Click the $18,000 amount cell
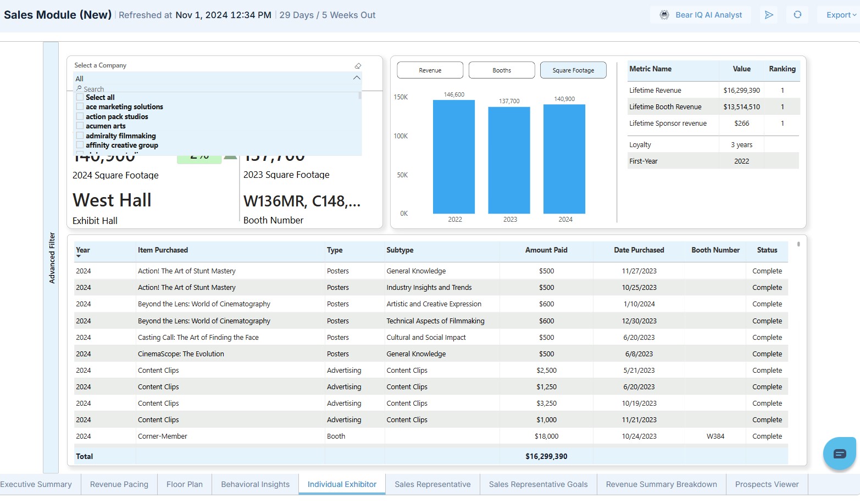The width and height of the screenshot is (860, 504). 546,436
